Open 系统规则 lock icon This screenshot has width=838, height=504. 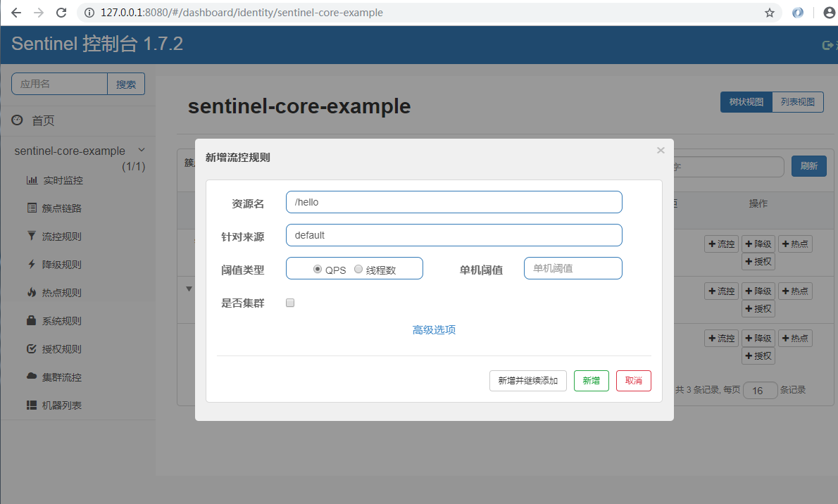(x=32, y=320)
